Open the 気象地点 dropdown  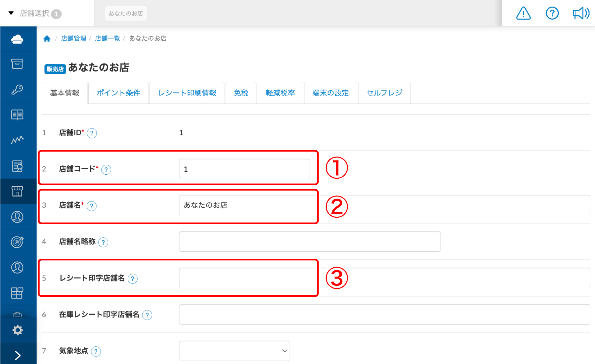pyautogui.click(x=234, y=351)
